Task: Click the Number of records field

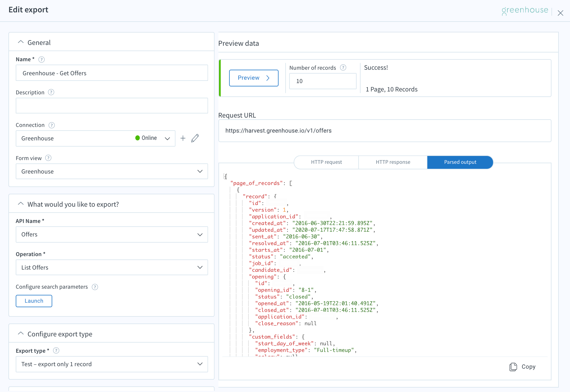Action: pos(323,81)
